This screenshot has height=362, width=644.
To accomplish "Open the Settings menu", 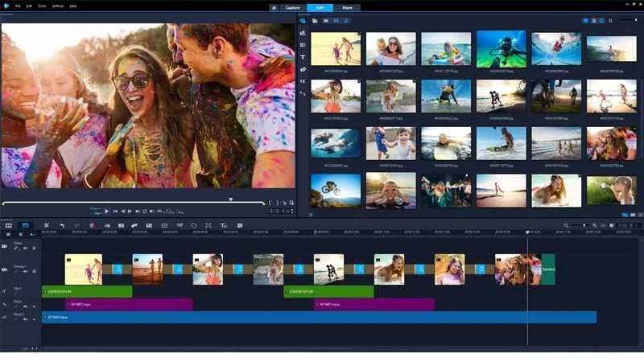I will 57,6.
